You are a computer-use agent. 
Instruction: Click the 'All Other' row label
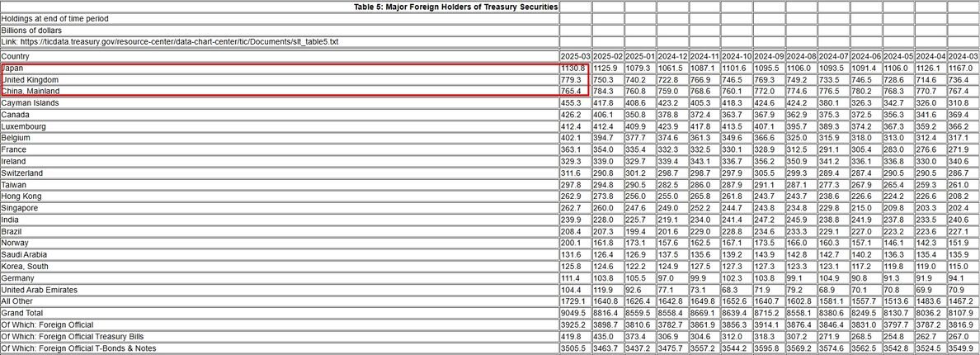[x=280, y=301]
